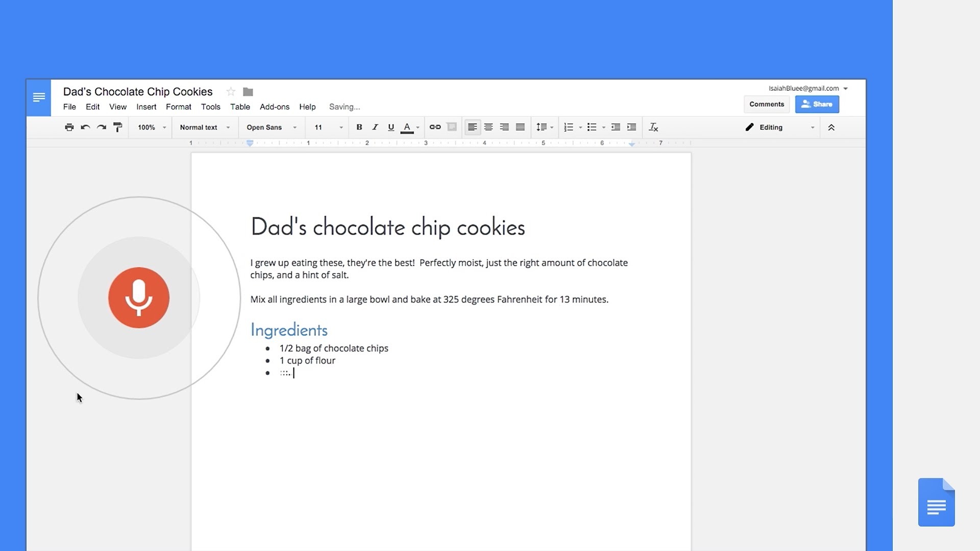The image size is (980, 551).
Task: Click the blue Share button
Action: pos(817,104)
